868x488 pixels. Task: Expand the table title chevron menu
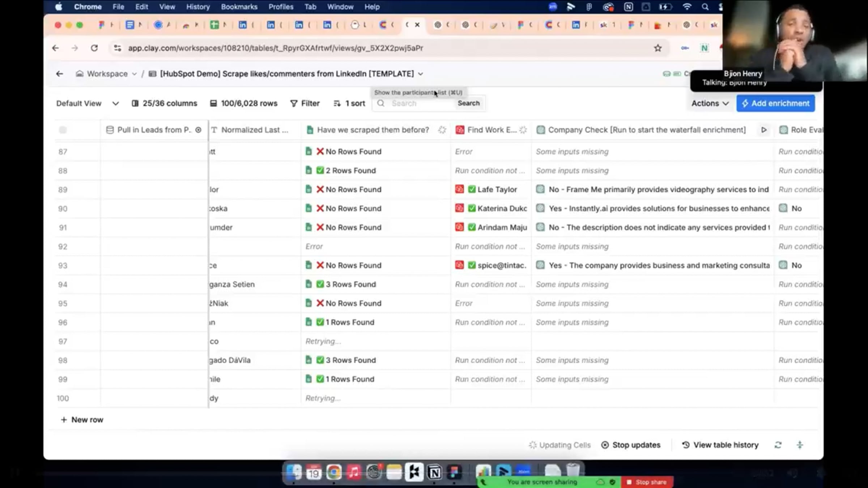pyautogui.click(x=421, y=74)
